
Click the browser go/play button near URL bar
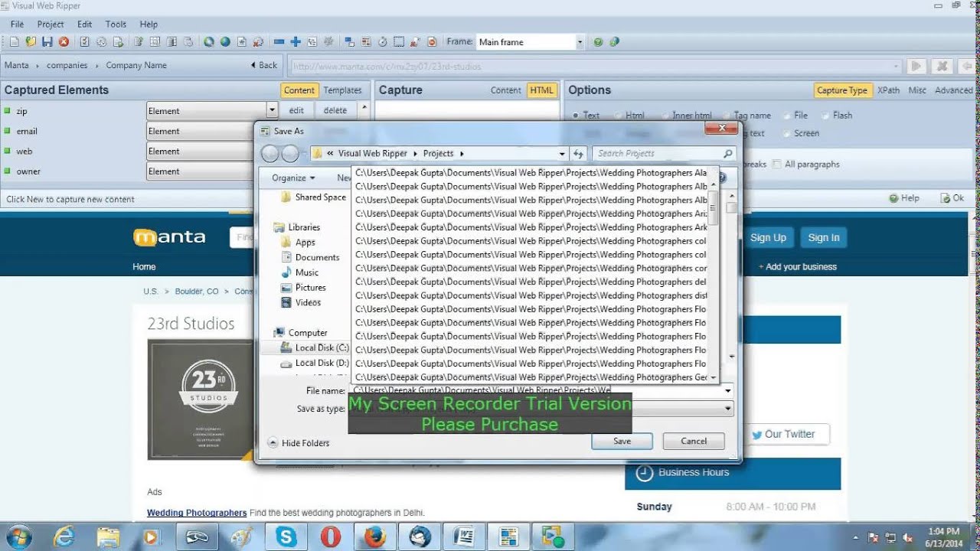point(916,66)
